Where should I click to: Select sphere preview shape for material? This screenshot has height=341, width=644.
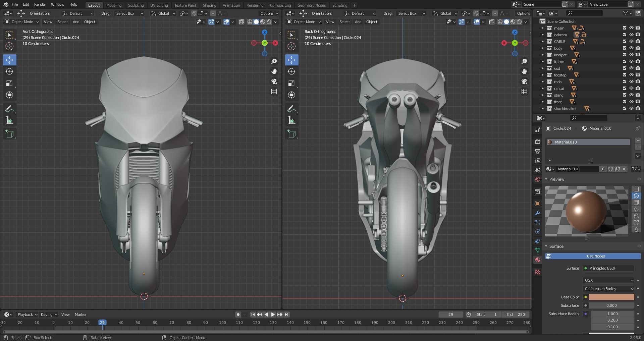click(636, 196)
